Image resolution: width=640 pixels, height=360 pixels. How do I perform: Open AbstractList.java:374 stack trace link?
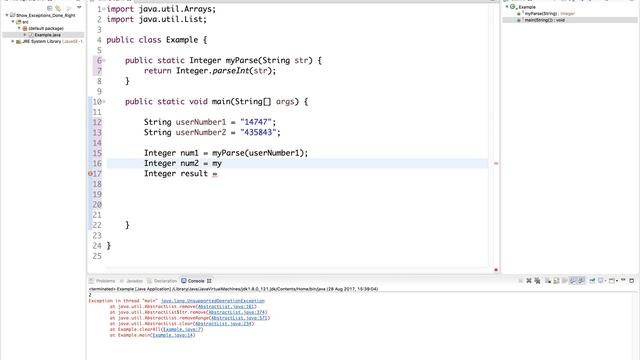(x=237, y=312)
